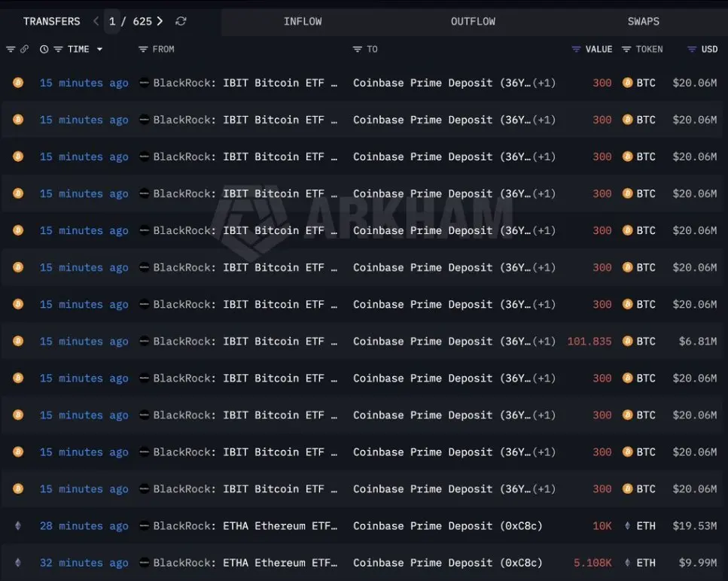Open Coinbase Prime Deposit in 101.835 row
The width and height of the screenshot is (728, 581).
pos(441,342)
